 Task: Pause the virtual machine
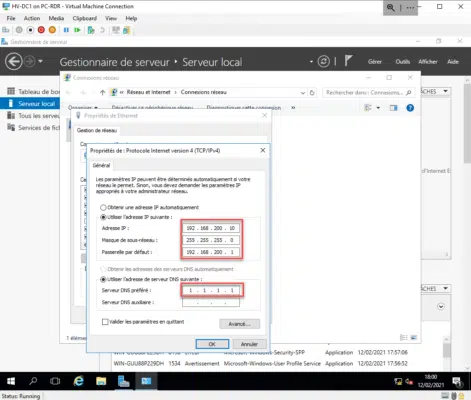tap(66, 30)
